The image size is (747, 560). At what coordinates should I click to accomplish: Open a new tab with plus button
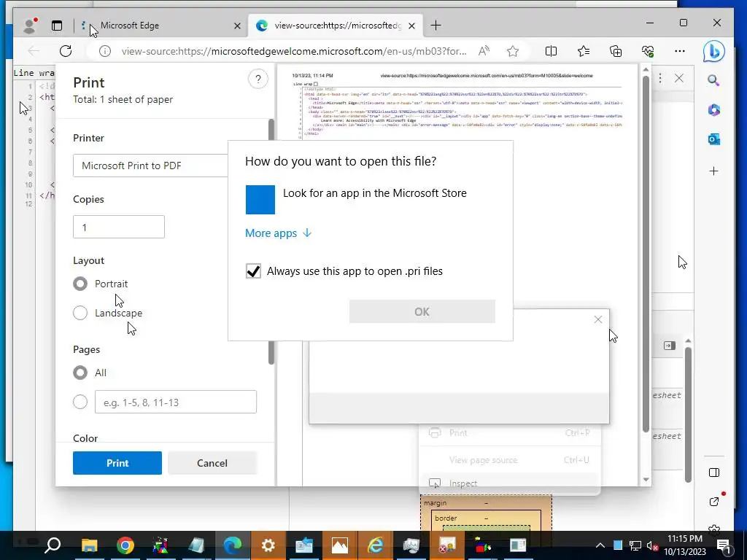pyautogui.click(x=436, y=26)
